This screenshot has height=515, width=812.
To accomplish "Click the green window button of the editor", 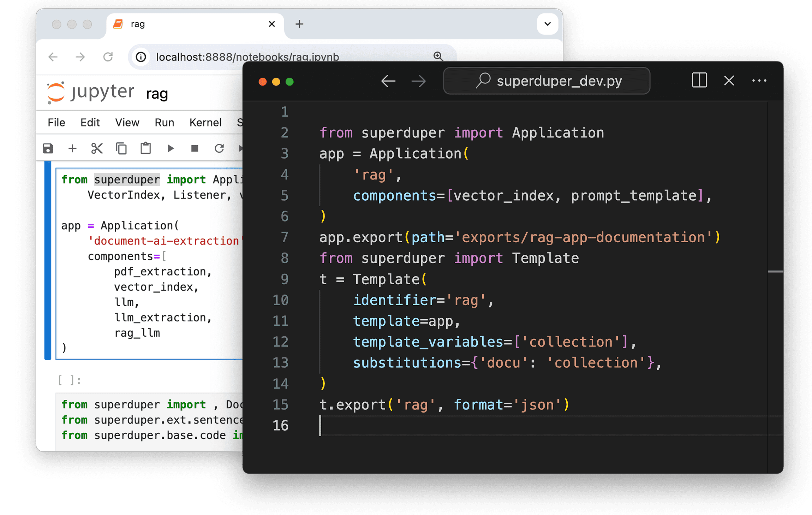I will point(289,82).
